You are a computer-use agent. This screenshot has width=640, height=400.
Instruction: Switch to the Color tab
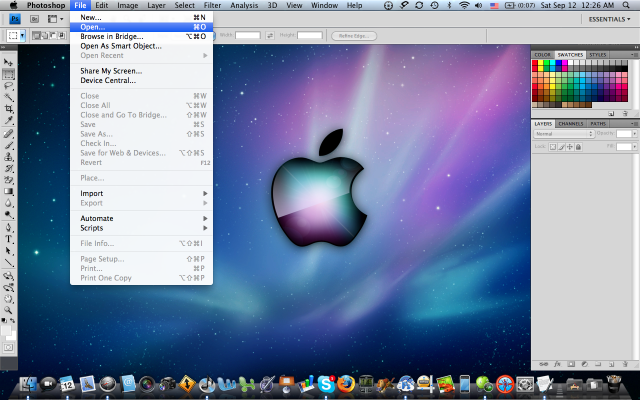click(x=542, y=55)
